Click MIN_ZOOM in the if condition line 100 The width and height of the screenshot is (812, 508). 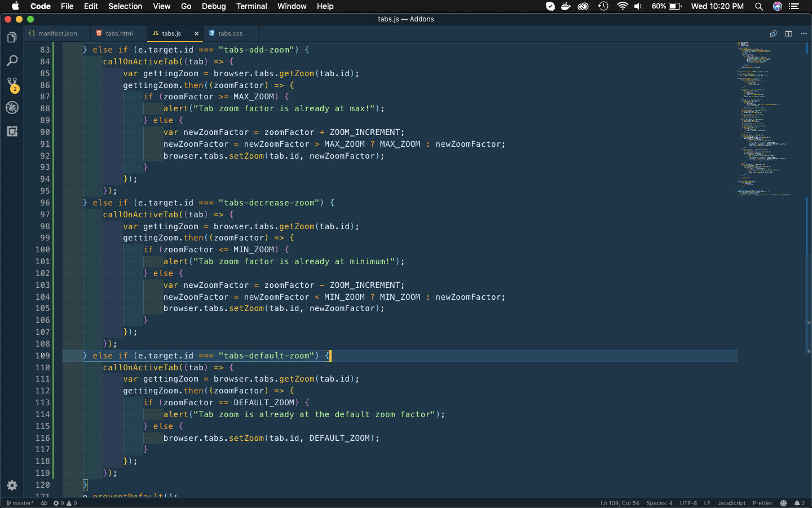pyautogui.click(x=254, y=249)
